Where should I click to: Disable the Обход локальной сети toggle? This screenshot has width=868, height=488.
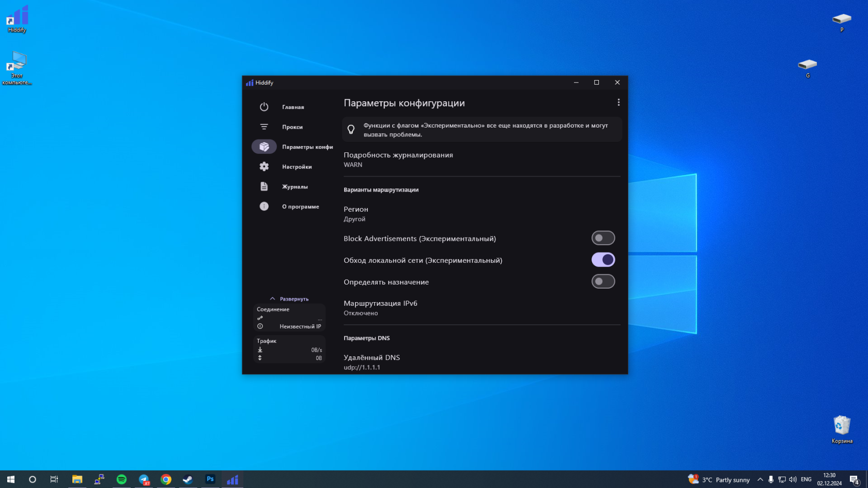tap(603, 260)
